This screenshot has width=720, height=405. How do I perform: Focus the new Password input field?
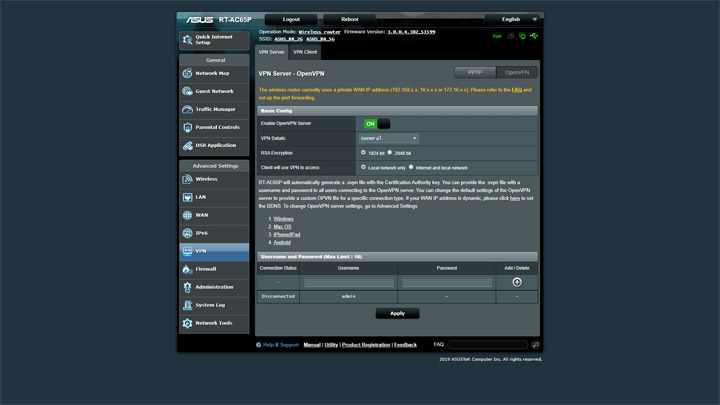click(447, 282)
